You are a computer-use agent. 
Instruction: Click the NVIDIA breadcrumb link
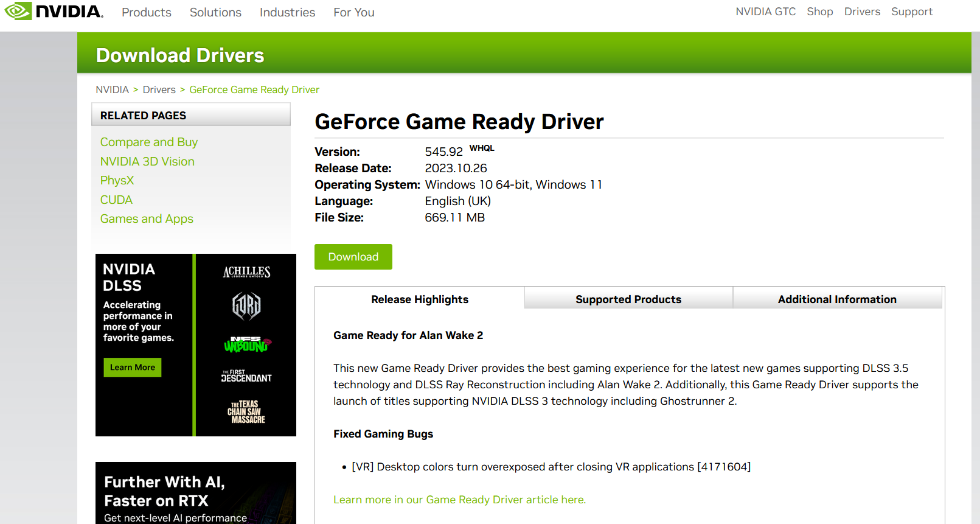pos(112,89)
